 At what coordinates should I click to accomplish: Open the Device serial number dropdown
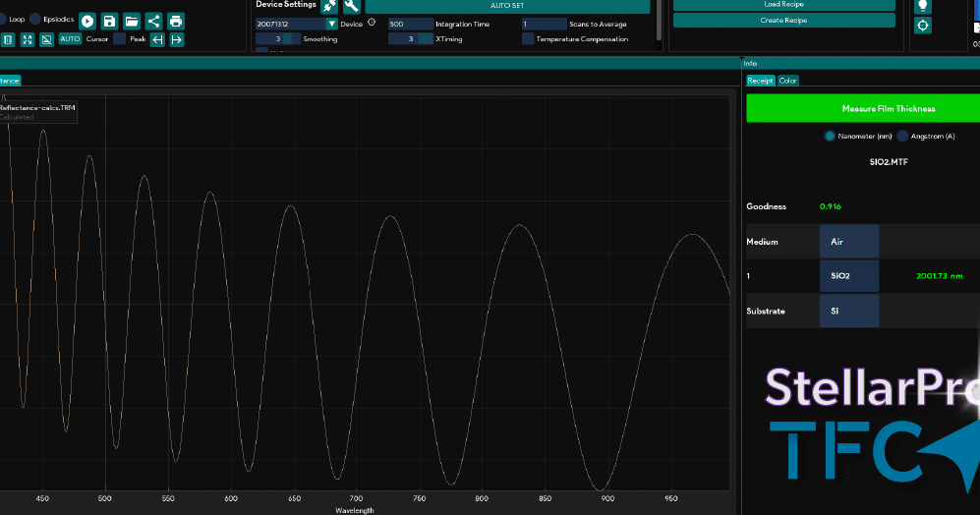[x=331, y=24]
